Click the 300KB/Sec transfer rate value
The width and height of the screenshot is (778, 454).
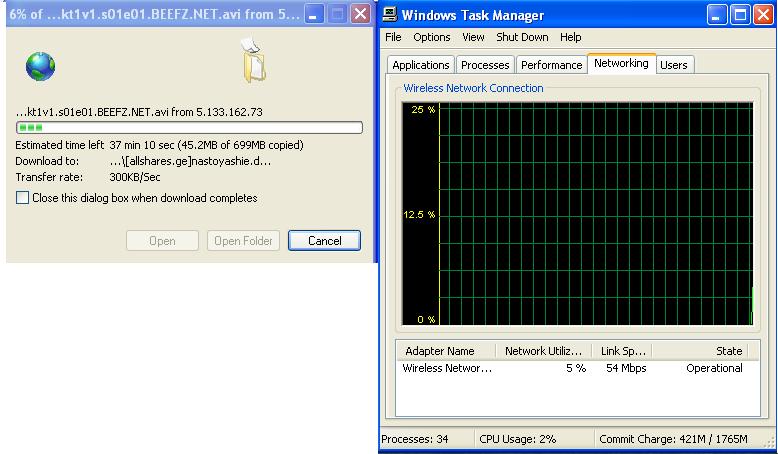click(135, 177)
